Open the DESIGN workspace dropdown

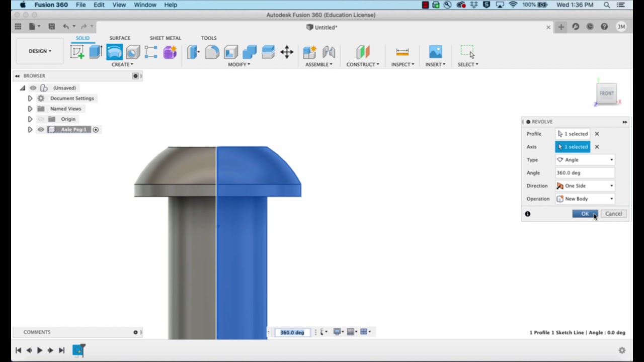pyautogui.click(x=40, y=51)
